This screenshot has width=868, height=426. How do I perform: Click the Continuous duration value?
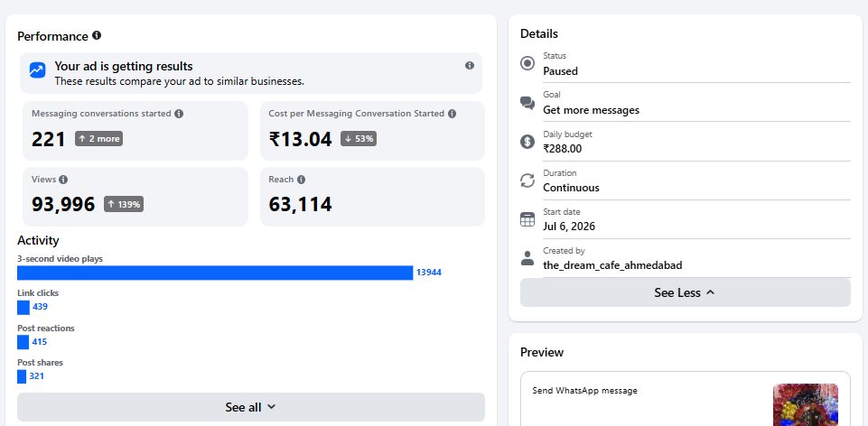click(x=571, y=188)
